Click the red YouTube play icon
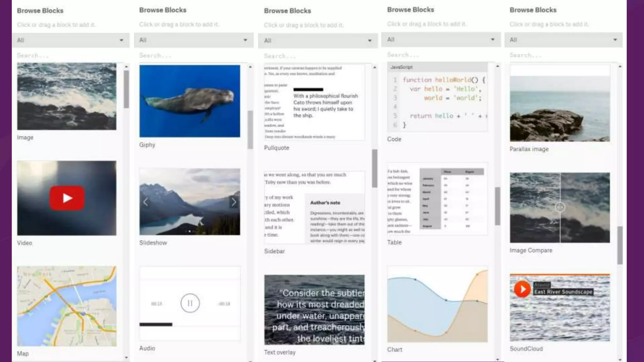The height and width of the screenshot is (362, 644). [x=67, y=198]
